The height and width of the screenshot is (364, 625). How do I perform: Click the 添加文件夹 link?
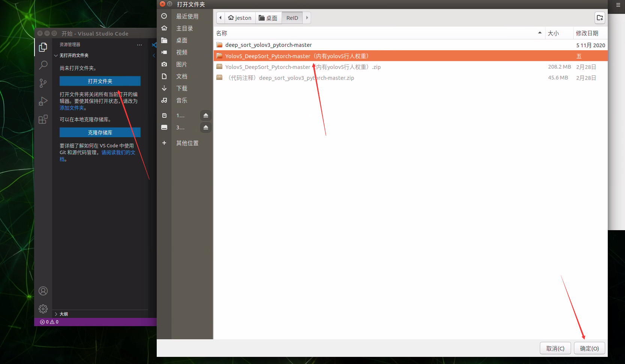(72, 108)
